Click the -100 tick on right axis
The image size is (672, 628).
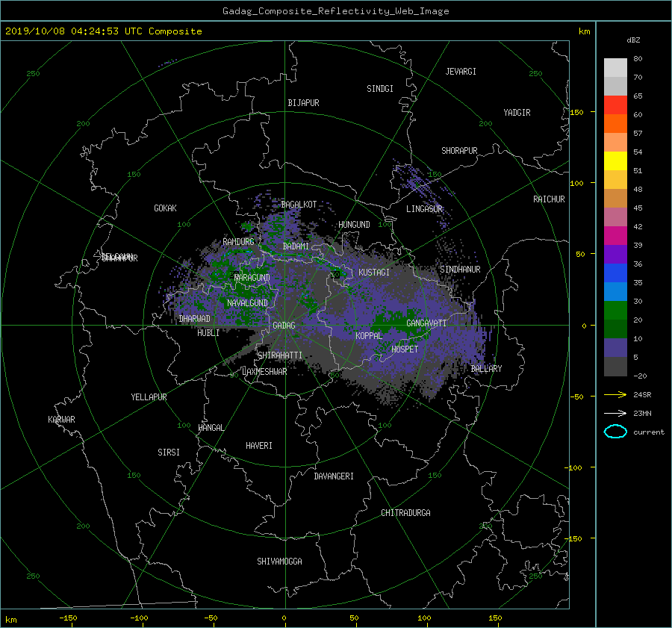574,467
